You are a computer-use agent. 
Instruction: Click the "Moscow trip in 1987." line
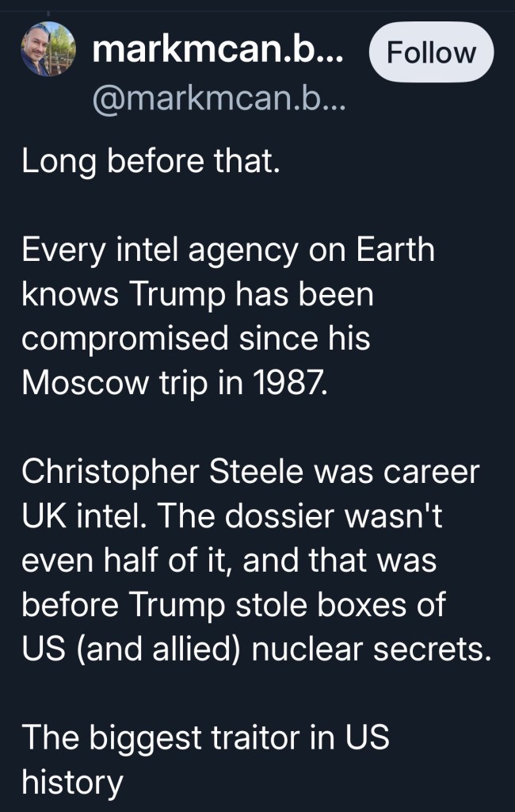pos(173,383)
